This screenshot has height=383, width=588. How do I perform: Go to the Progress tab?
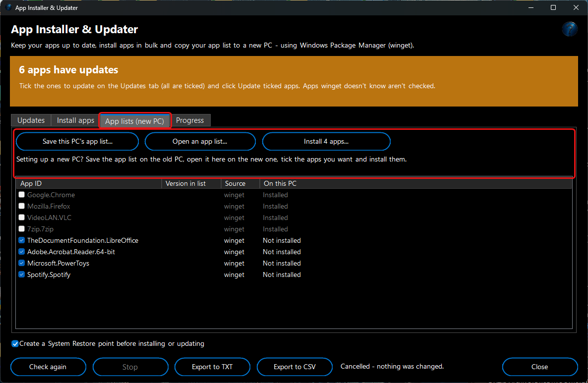(190, 120)
